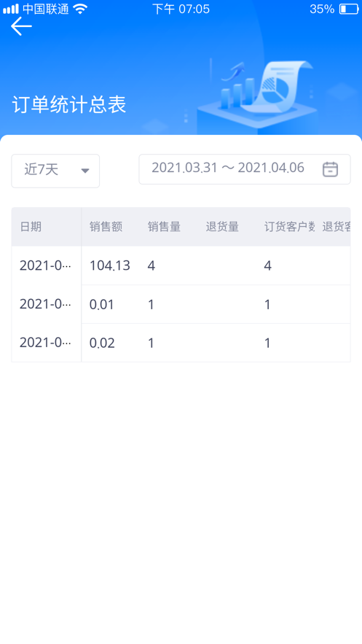Tap the partially visible 退货客 column header

[x=337, y=227]
